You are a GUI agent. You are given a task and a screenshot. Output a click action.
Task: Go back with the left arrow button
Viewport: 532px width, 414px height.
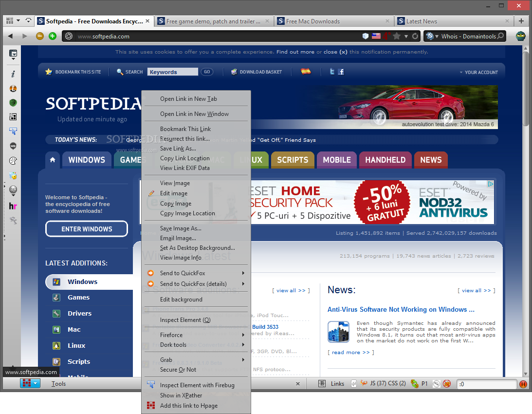[x=10, y=36]
